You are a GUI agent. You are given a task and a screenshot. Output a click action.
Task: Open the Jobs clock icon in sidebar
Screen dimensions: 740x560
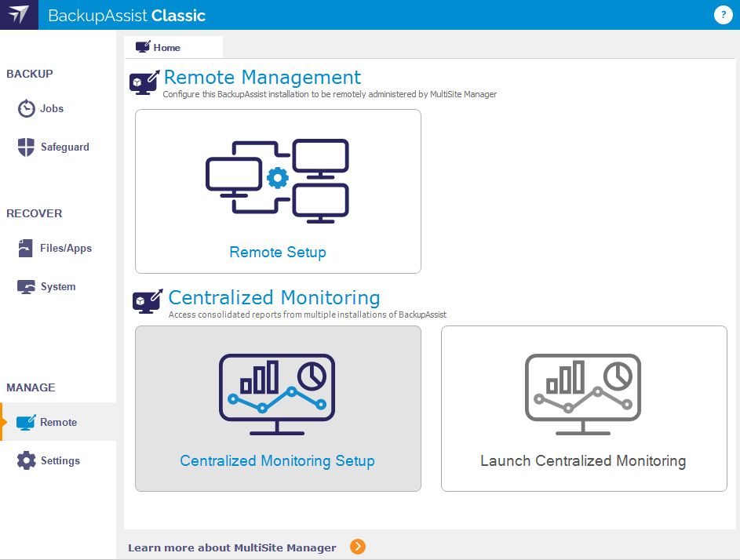coord(27,108)
